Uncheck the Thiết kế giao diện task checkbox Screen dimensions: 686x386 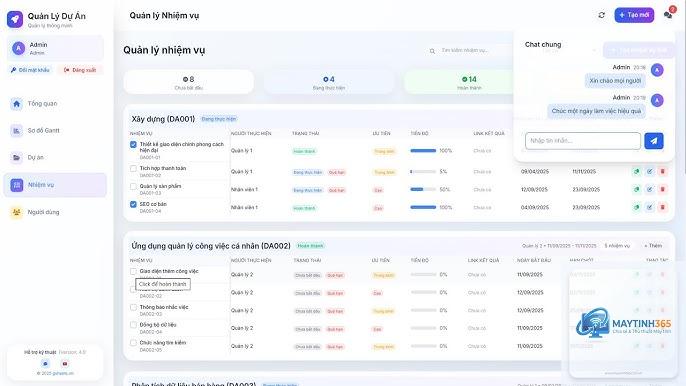pos(133,145)
